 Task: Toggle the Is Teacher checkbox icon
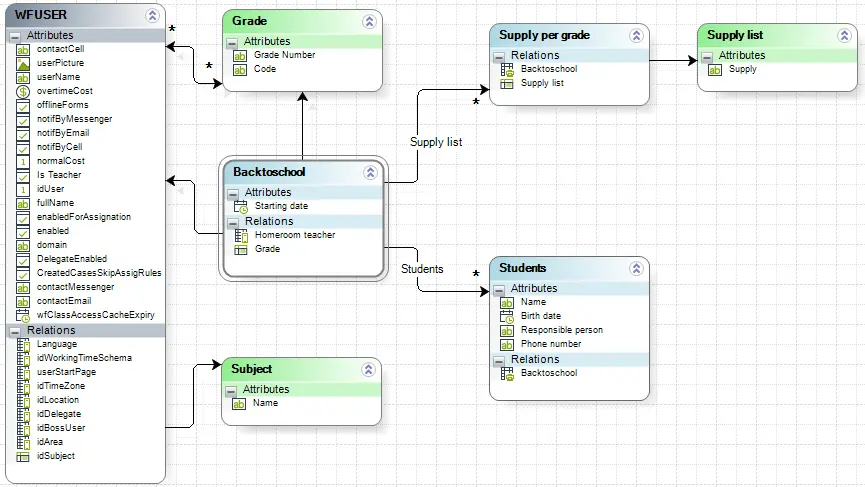click(23, 175)
